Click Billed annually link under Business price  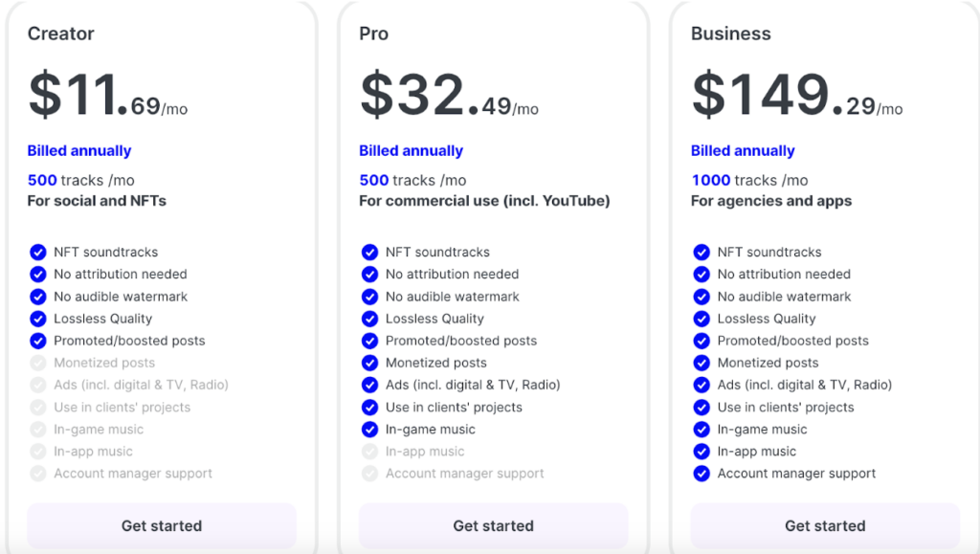tap(743, 150)
